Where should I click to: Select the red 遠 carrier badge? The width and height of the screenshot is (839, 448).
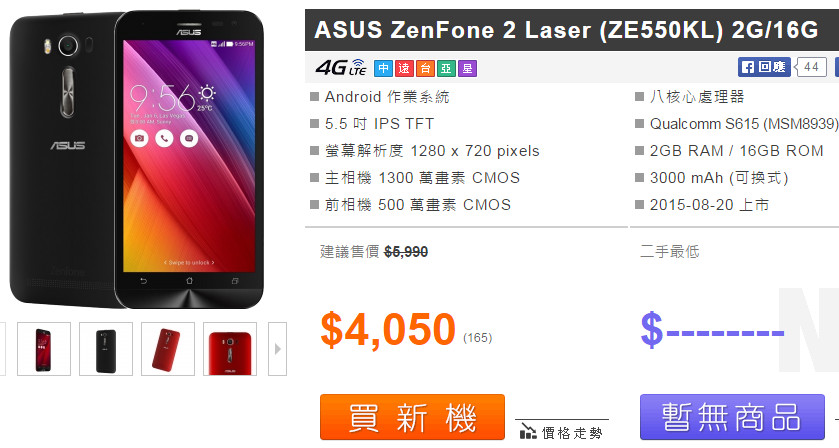click(x=404, y=69)
